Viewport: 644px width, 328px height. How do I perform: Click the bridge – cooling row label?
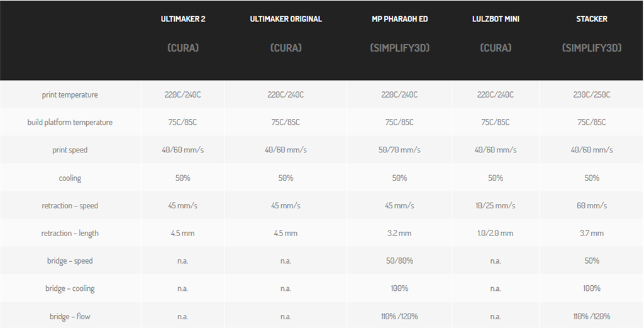coord(70,288)
